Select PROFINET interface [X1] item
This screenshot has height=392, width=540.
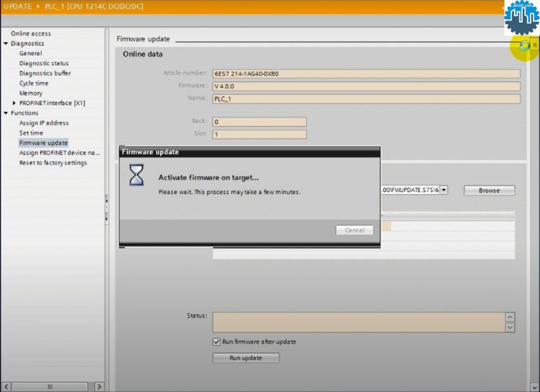click(52, 103)
